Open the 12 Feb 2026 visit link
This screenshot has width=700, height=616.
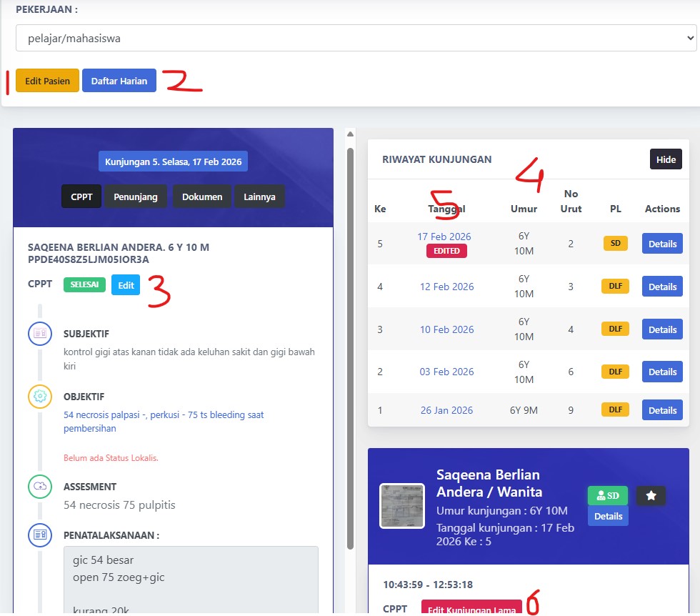pos(446,287)
